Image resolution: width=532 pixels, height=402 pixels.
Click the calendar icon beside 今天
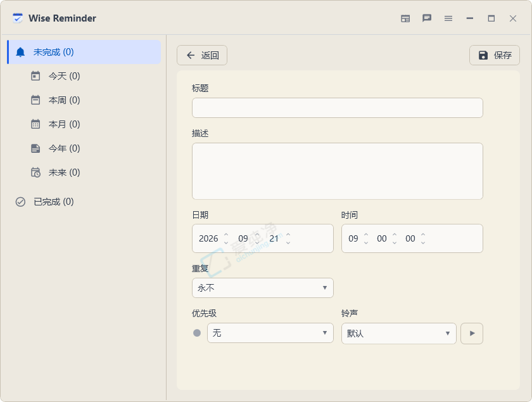coord(35,76)
